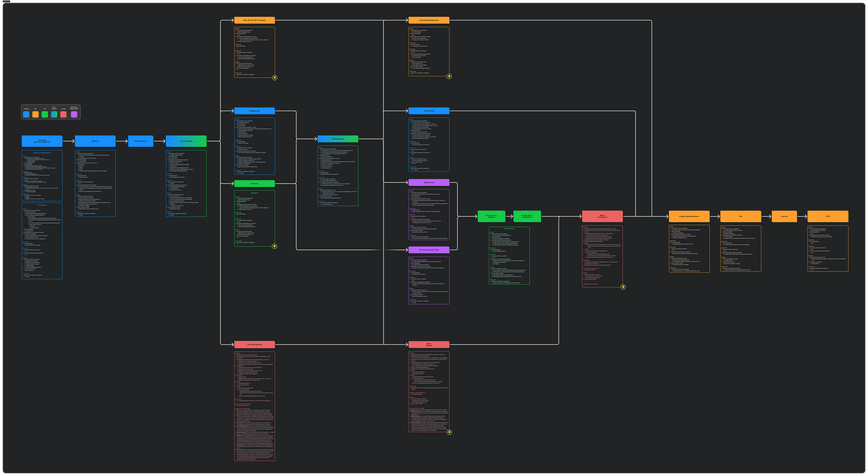Select the Concept (ie: Concussions) node
The image size is (868, 476).
42,141
